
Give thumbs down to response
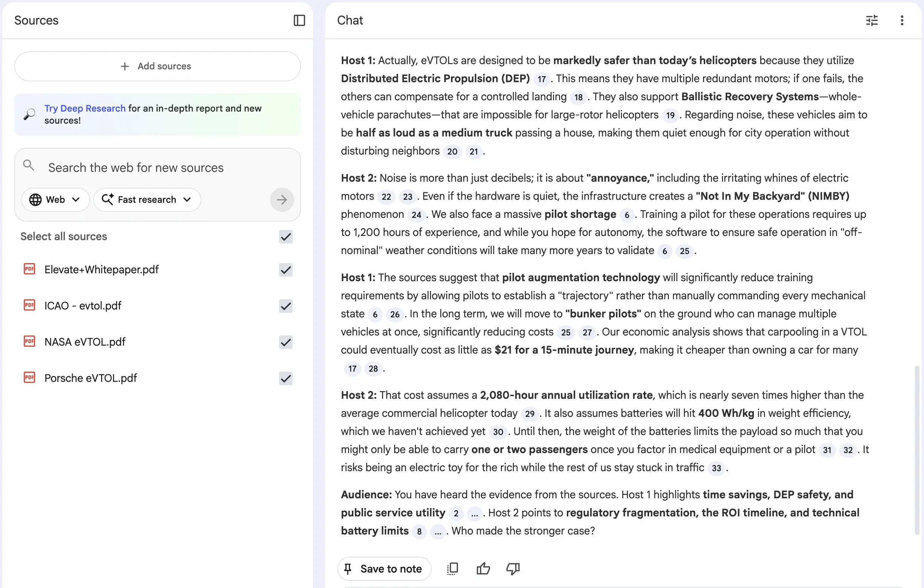point(513,568)
